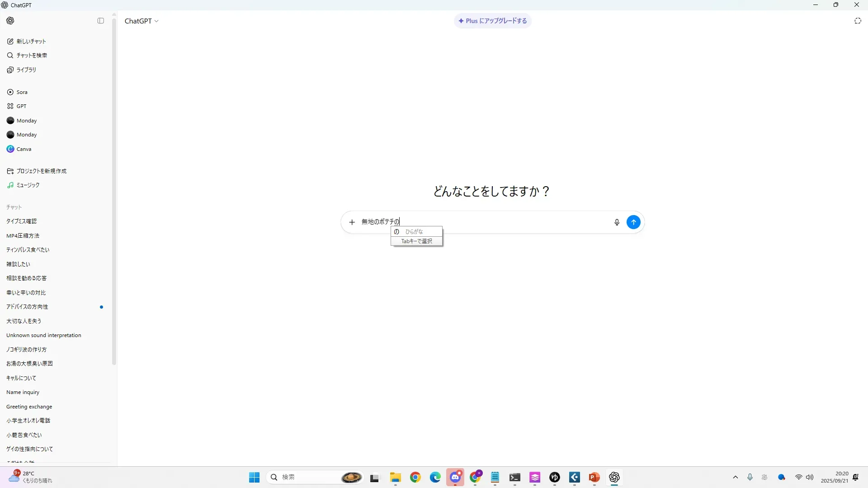Create new project via プロジェクトを新規作成

tap(41, 171)
